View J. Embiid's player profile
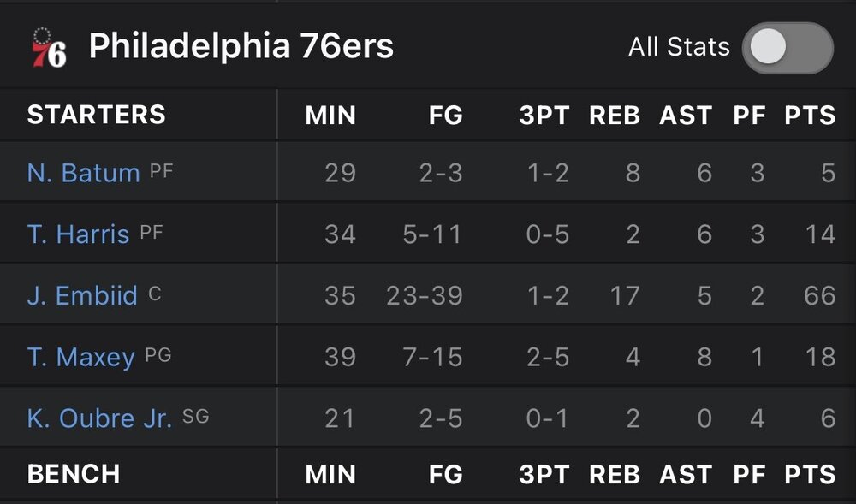 point(82,296)
